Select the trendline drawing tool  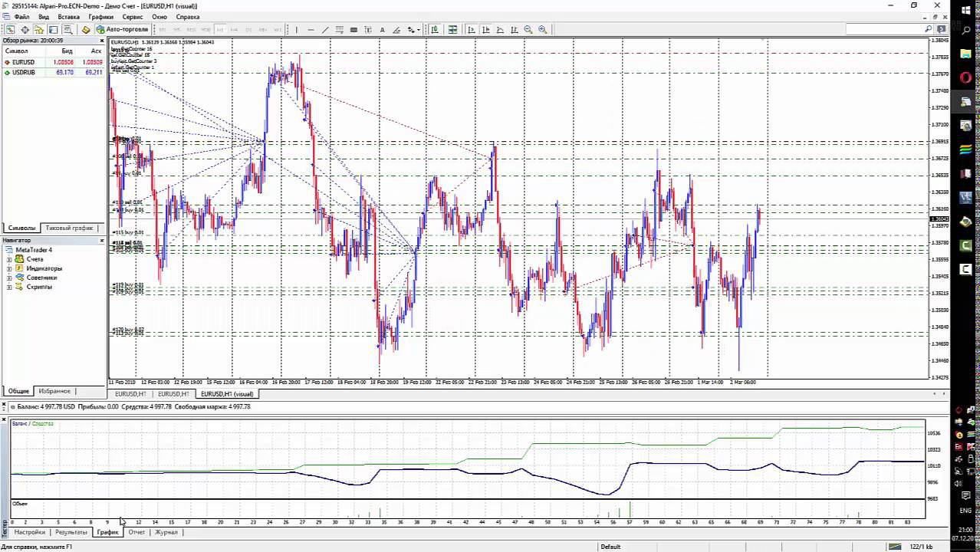point(325,29)
